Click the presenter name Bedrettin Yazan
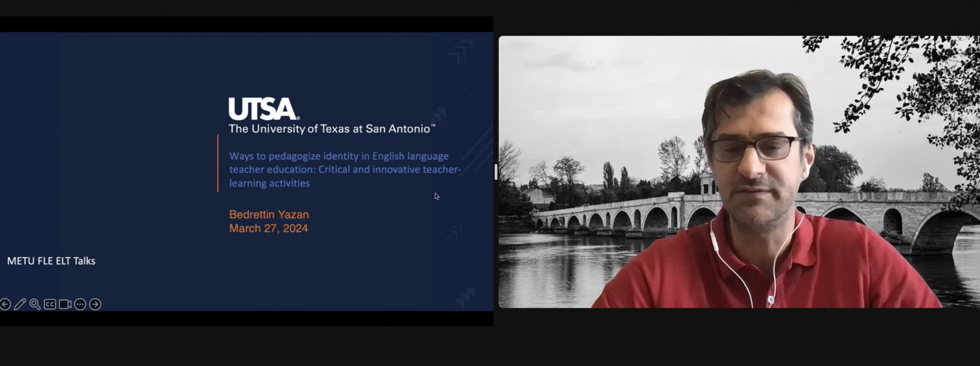The height and width of the screenshot is (366, 980). [x=269, y=214]
